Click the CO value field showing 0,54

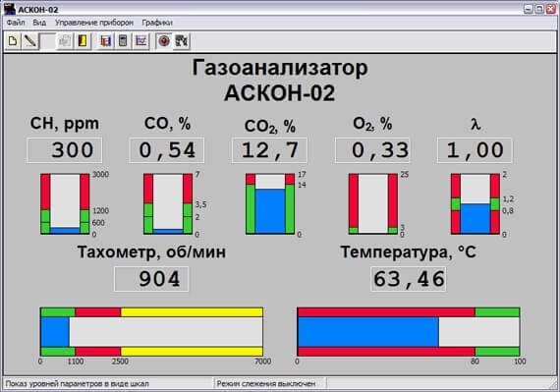tap(167, 150)
